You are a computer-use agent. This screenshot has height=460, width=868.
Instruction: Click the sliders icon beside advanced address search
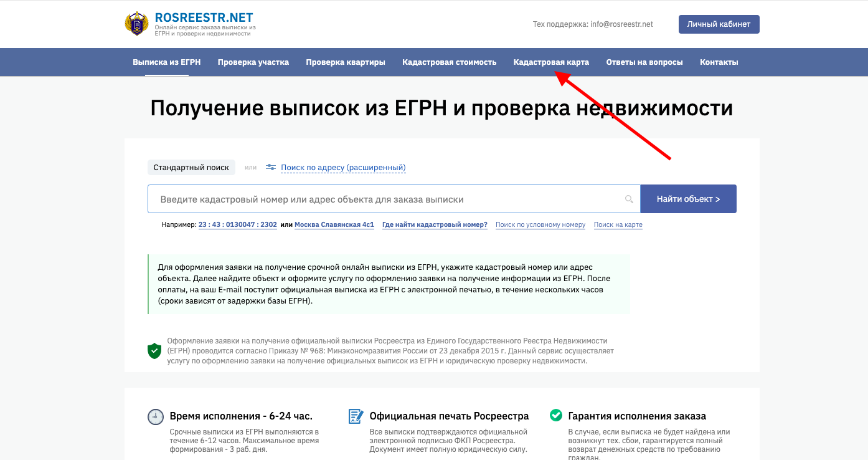(x=271, y=167)
